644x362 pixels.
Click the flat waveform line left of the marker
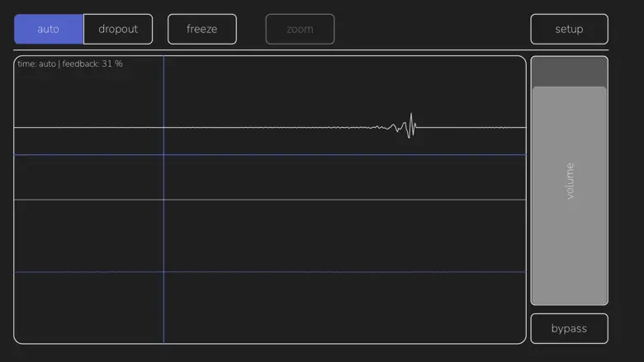83,128
